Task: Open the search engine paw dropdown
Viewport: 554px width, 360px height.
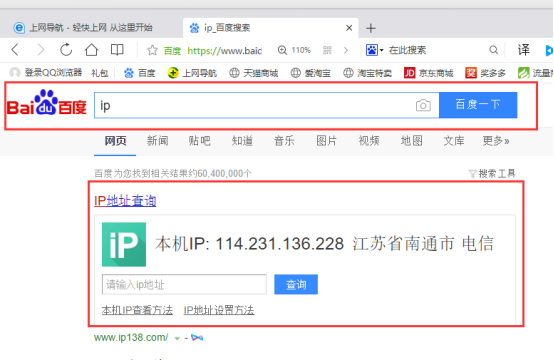Action: [x=375, y=50]
